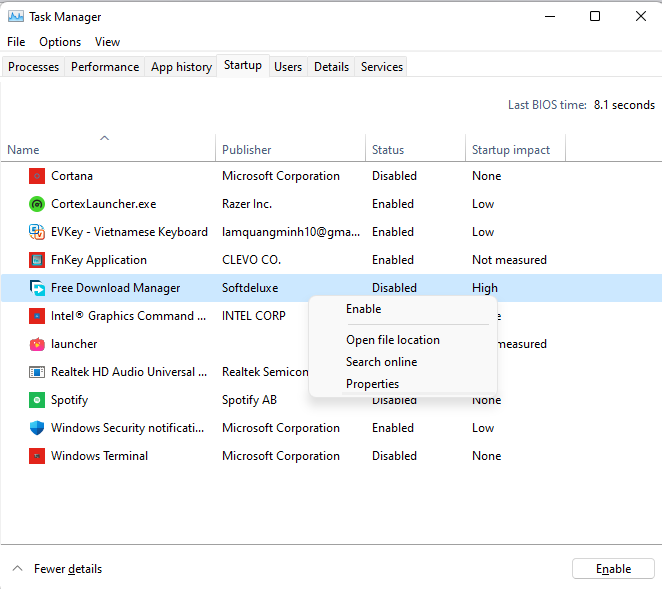Select the Free Download Manager name

[x=115, y=288]
